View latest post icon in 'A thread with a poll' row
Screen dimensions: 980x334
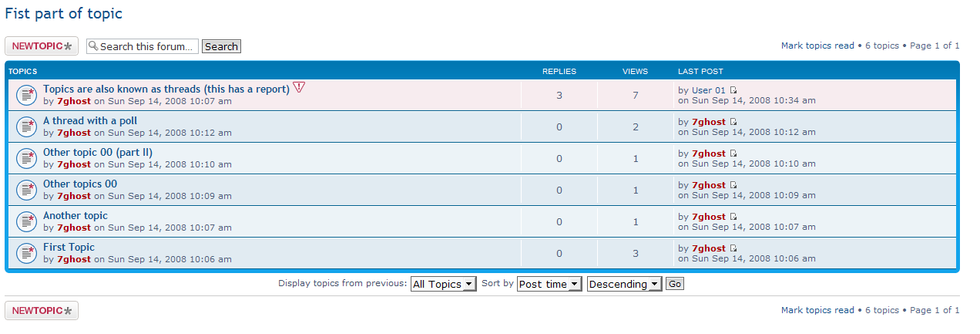(733, 122)
